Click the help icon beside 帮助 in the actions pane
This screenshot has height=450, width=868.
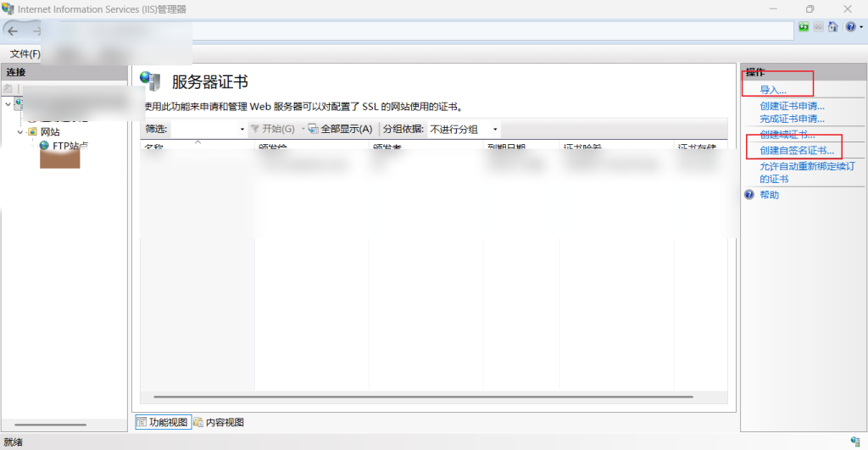point(749,195)
